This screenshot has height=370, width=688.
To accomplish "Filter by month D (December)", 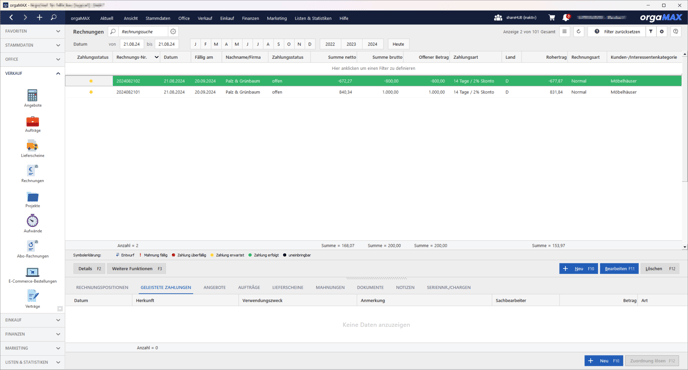I will pos(310,44).
